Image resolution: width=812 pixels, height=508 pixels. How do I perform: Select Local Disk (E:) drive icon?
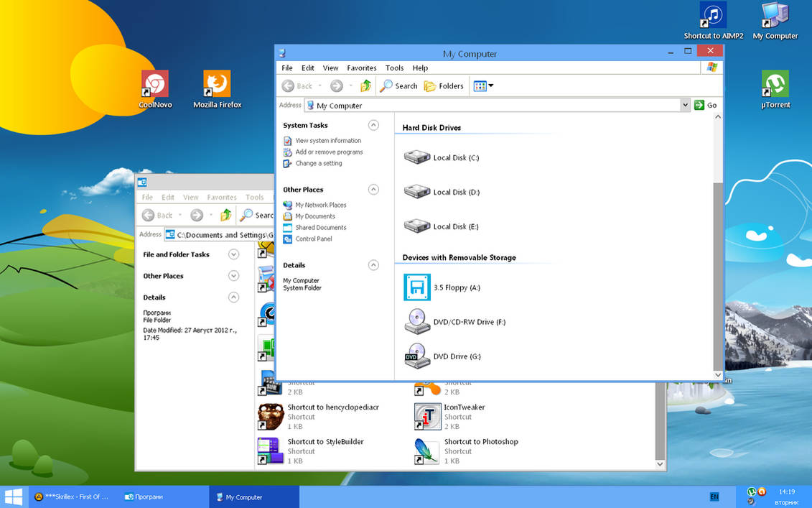tap(417, 226)
